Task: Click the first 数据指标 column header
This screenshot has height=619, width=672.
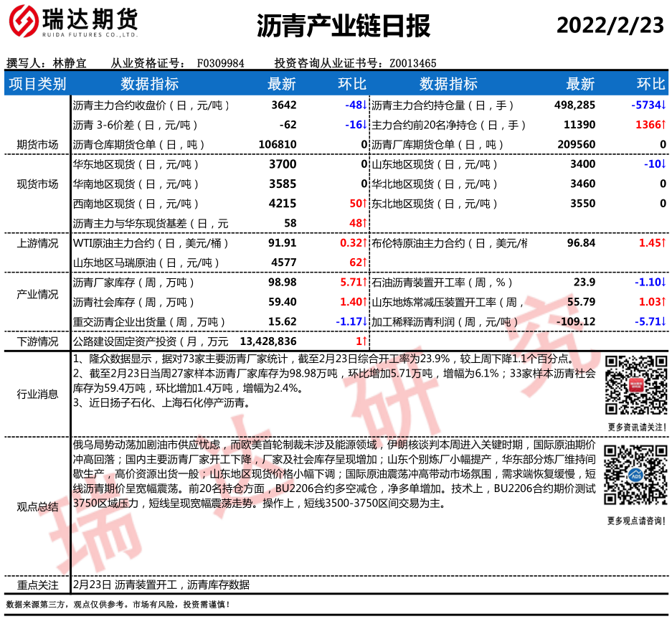Action: pyautogui.click(x=149, y=84)
